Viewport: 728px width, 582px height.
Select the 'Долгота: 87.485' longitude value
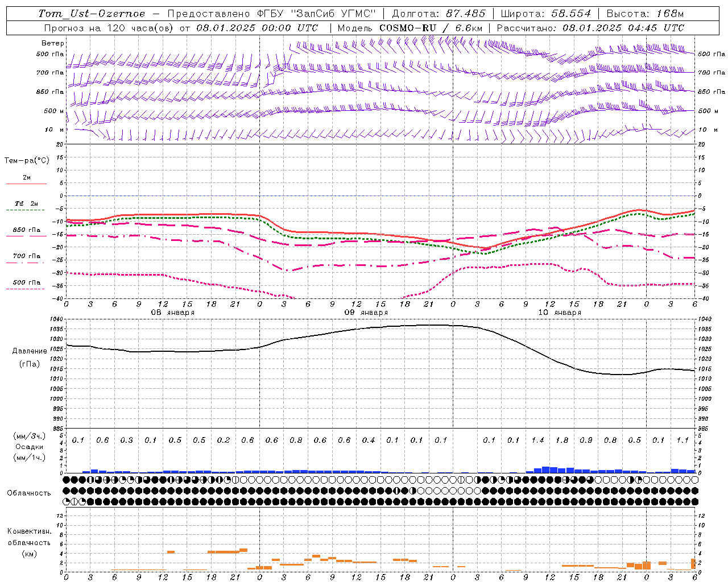coord(439,14)
